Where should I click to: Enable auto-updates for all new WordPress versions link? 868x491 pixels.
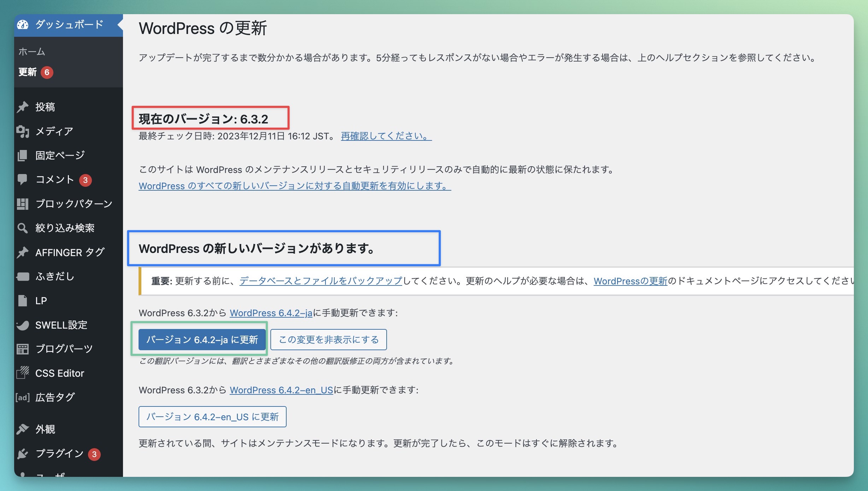(295, 186)
